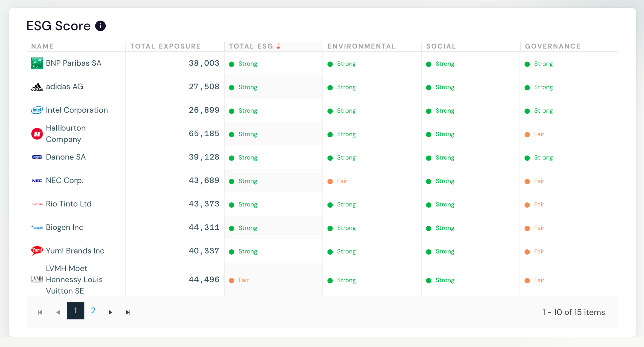Click the ESG Score heading
The image size is (644, 347).
[58, 26]
